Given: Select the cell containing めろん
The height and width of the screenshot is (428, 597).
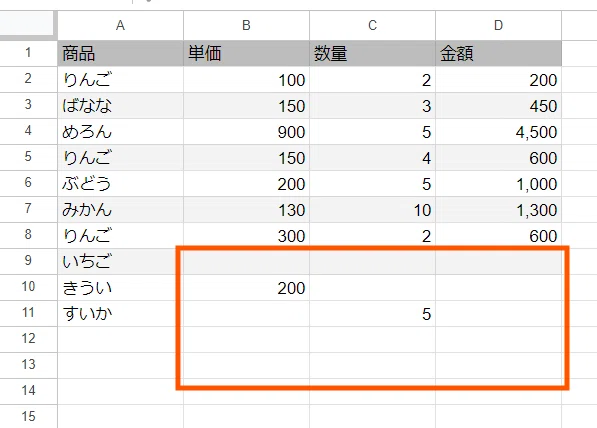Looking at the screenshot, I should pos(120,131).
